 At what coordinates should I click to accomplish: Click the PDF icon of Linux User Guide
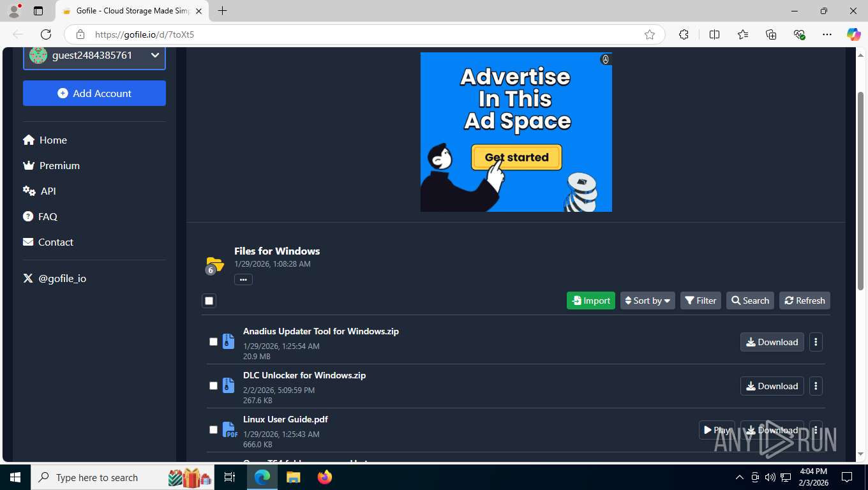tap(229, 429)
